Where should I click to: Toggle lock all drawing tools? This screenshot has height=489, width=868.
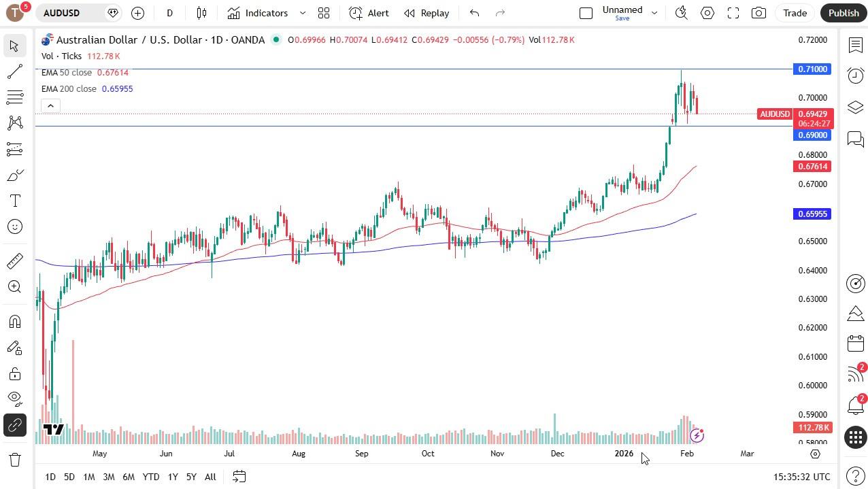(x=14, y=373)
